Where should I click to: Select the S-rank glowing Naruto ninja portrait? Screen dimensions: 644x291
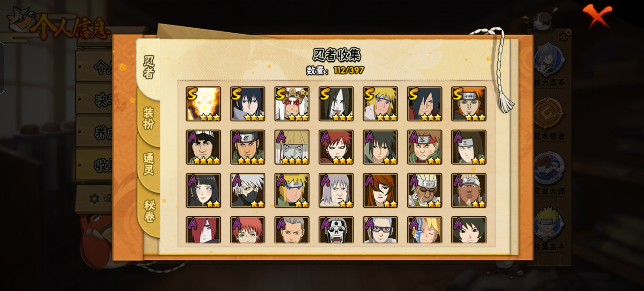[203, 104]
